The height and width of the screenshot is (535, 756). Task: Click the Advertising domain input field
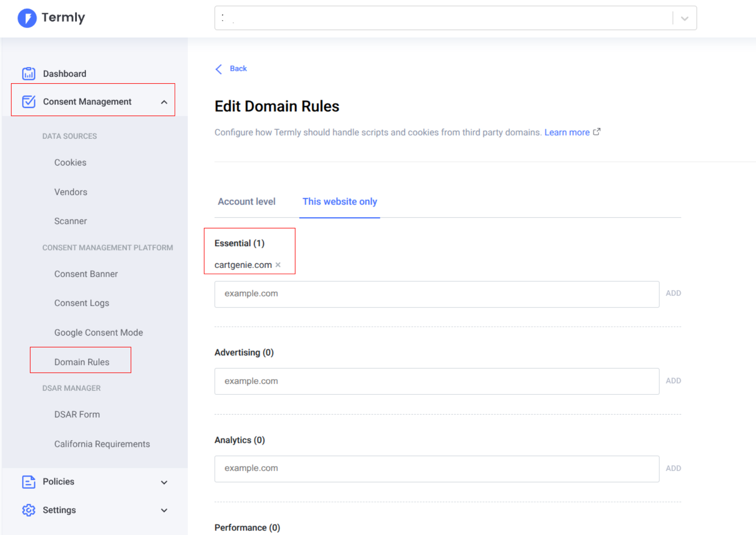(437, 381)
